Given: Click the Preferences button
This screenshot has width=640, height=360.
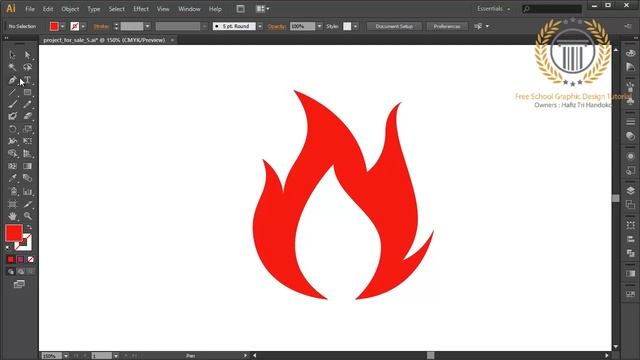Looking at the screenshot, I should pos(447,26).
